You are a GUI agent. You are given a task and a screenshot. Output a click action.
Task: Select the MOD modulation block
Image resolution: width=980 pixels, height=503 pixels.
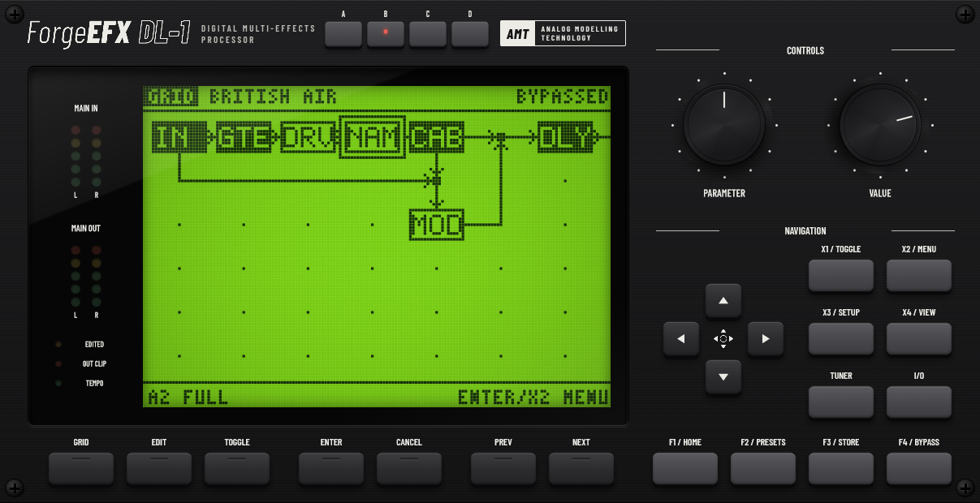(437, 224)
